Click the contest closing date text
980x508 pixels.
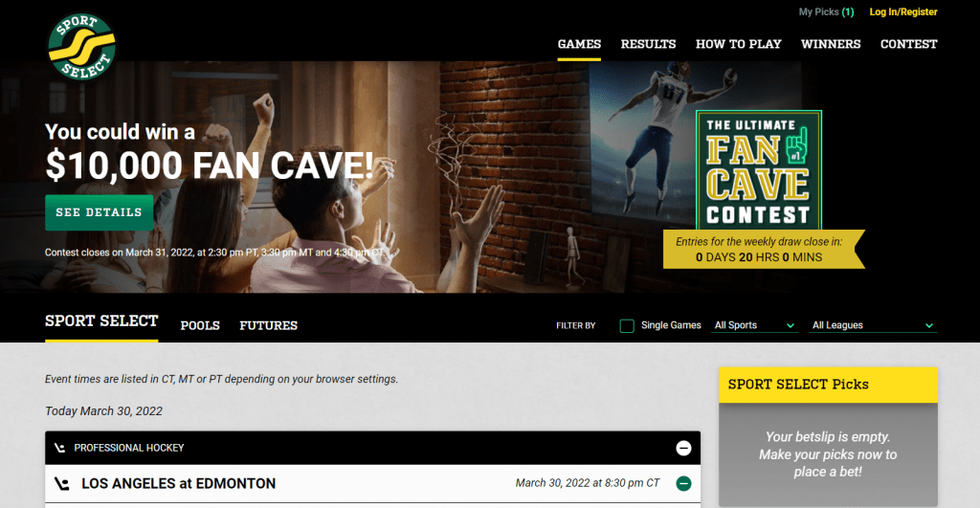[214, 253]
